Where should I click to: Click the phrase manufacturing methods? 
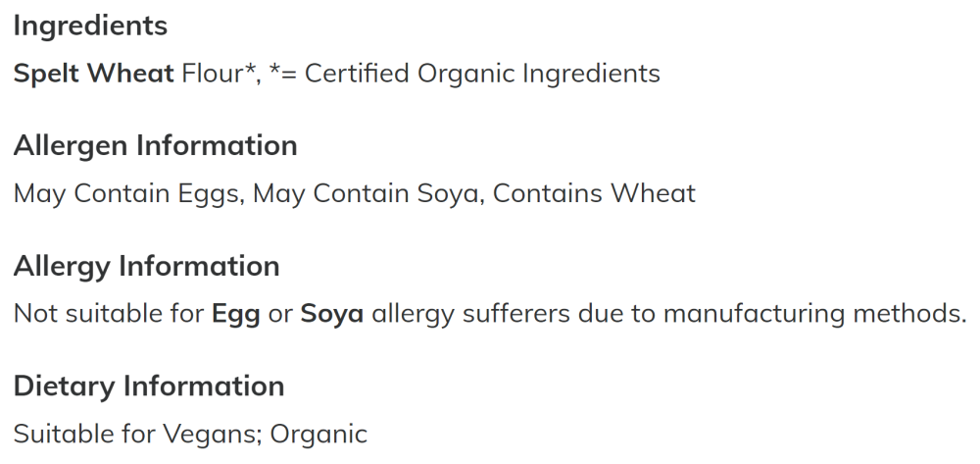click(814, 314)
